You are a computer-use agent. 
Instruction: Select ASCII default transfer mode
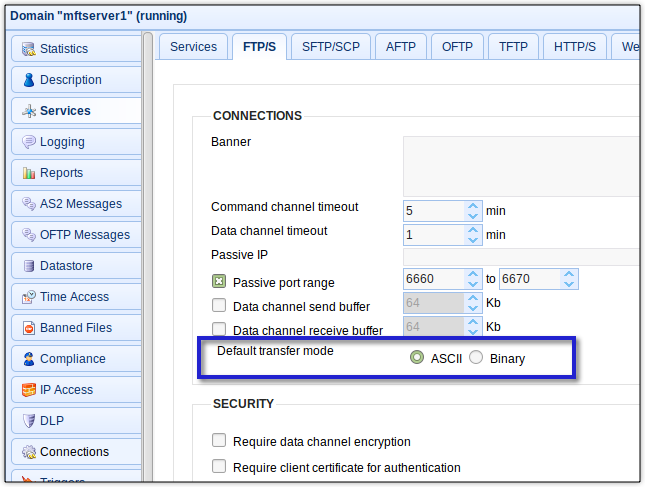(417, 358)
